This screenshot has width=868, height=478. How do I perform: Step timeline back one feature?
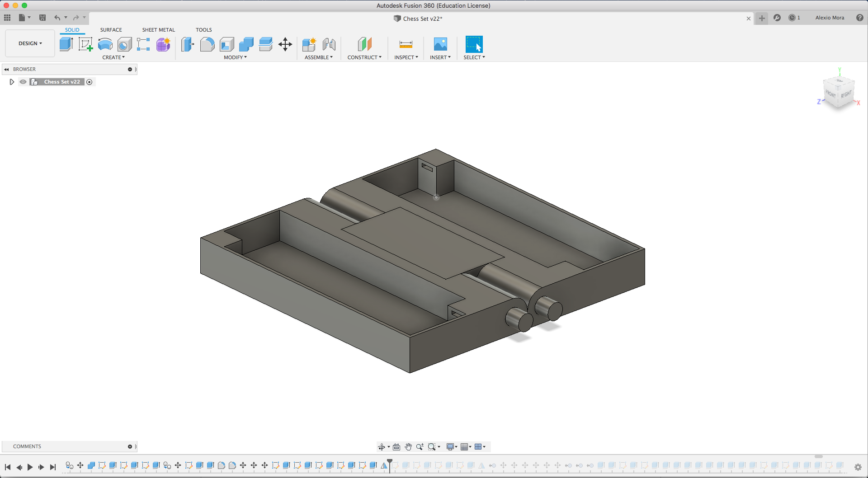[x=19, y=467]
